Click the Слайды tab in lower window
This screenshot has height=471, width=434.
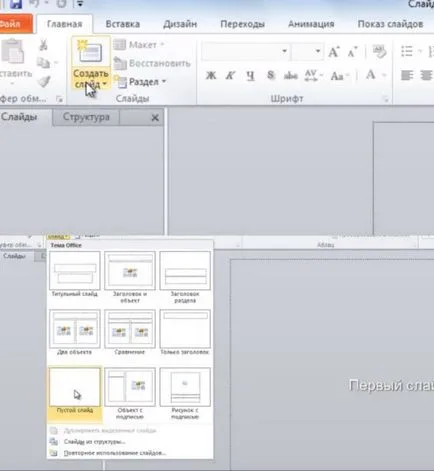coord(14,256)
